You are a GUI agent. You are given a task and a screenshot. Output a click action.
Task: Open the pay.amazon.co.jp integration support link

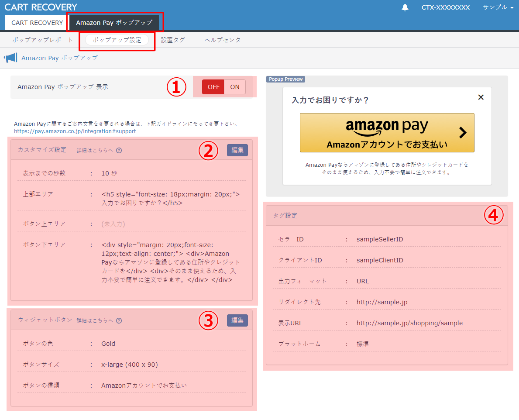point(75,131)
